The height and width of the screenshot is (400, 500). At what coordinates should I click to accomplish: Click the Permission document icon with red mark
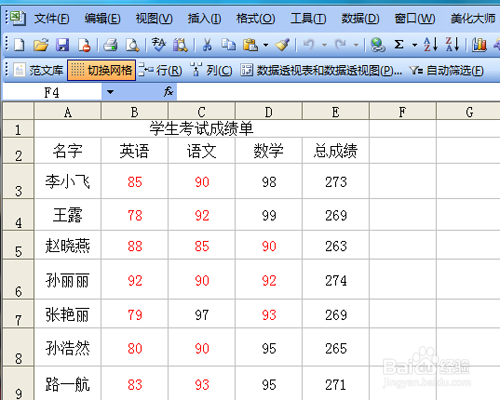pos(84,44)
